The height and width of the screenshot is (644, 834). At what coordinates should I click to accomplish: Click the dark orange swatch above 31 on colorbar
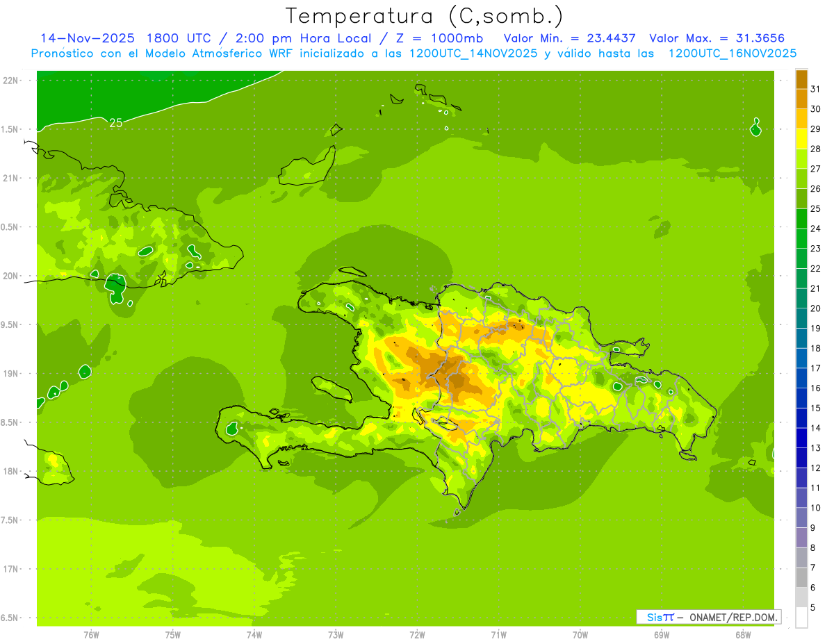[x=801, y=79]
